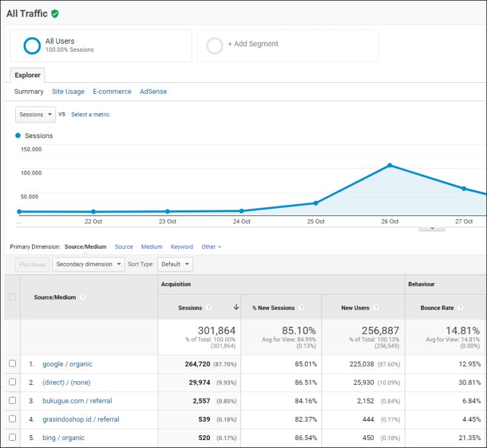Switch to the E-commerce tab
487x448 pixels.
click(x=111, y=91)
